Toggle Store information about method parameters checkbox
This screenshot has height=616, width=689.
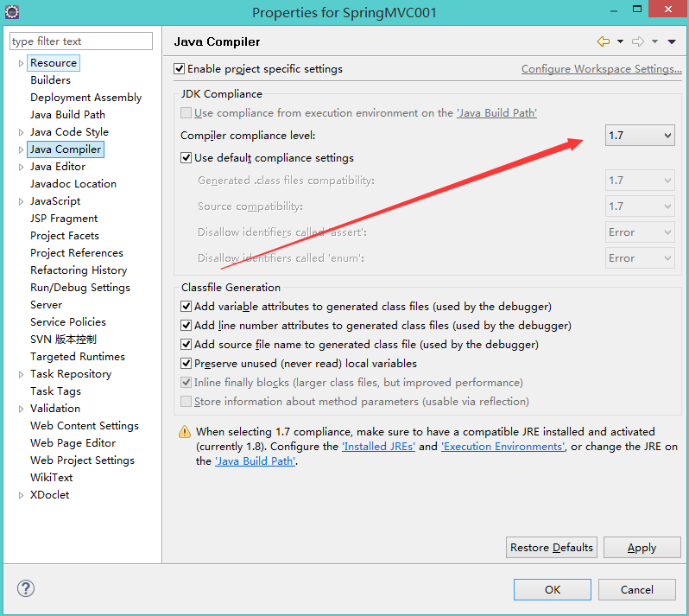click(186, 402)
